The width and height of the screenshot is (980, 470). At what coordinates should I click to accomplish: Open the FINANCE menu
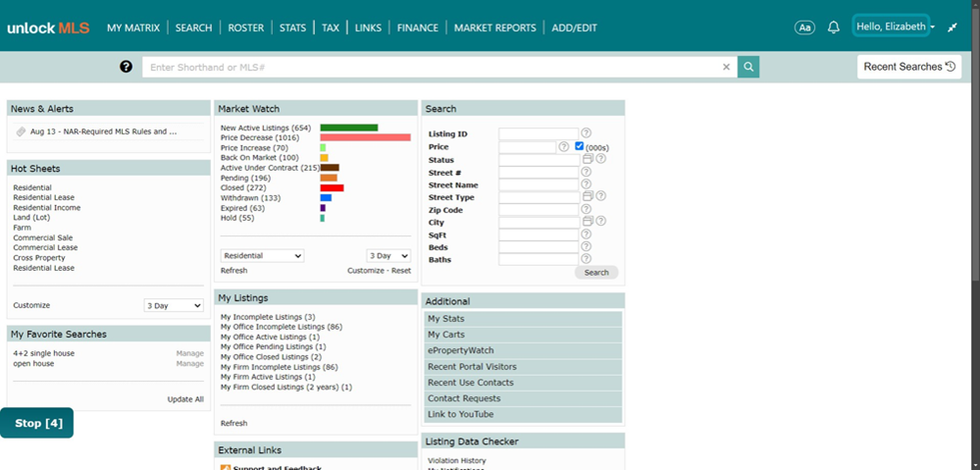tap(418, 28)
